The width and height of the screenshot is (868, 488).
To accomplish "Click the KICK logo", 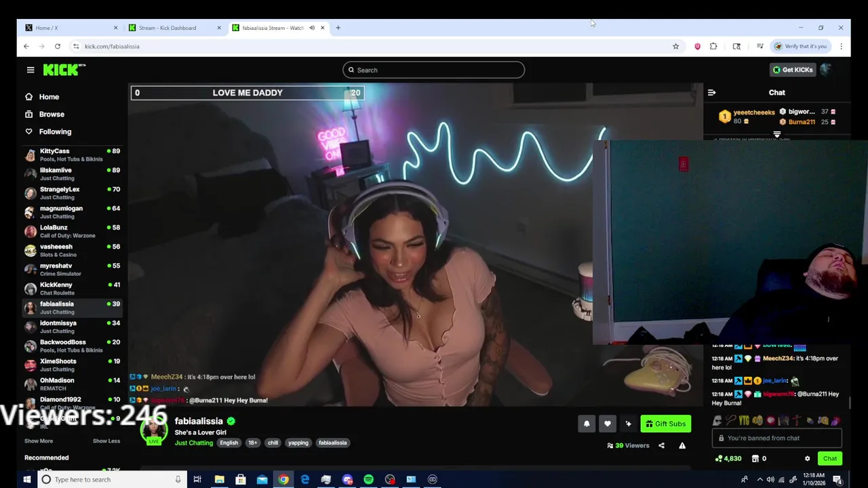I will pyautogui.click(x=64, y=70).
